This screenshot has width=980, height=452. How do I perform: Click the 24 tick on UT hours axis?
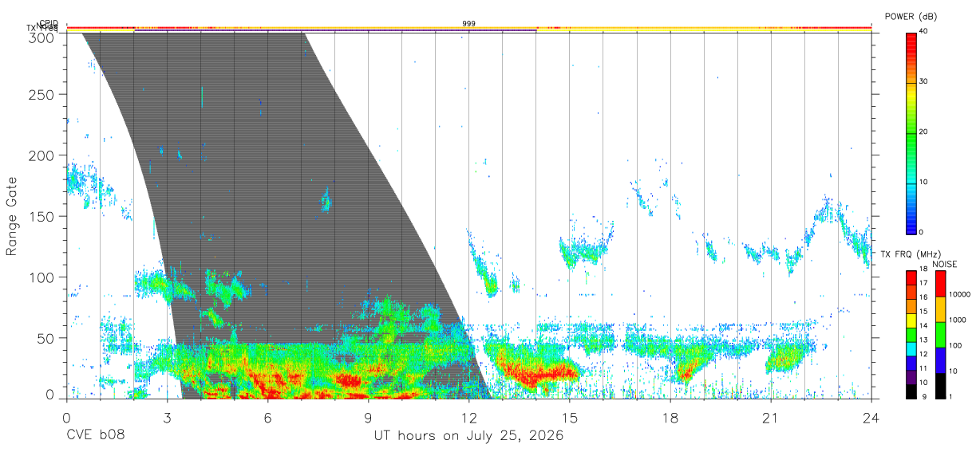(871, 418)
